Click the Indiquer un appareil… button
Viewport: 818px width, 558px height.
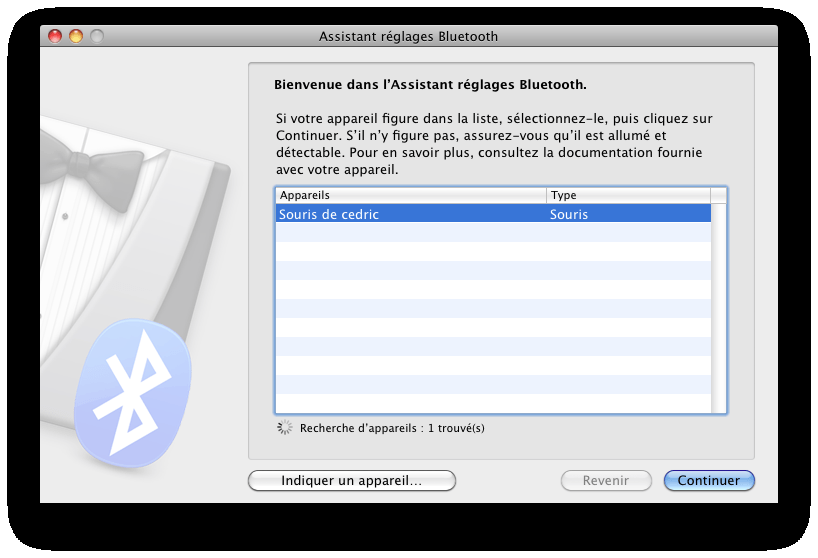click(x=352, y=480)
